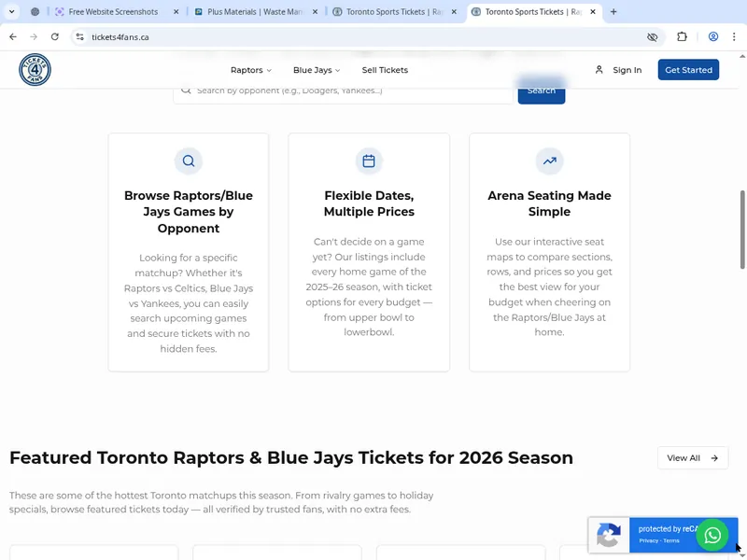Click the magnifier icon in search field

point(186,90)
